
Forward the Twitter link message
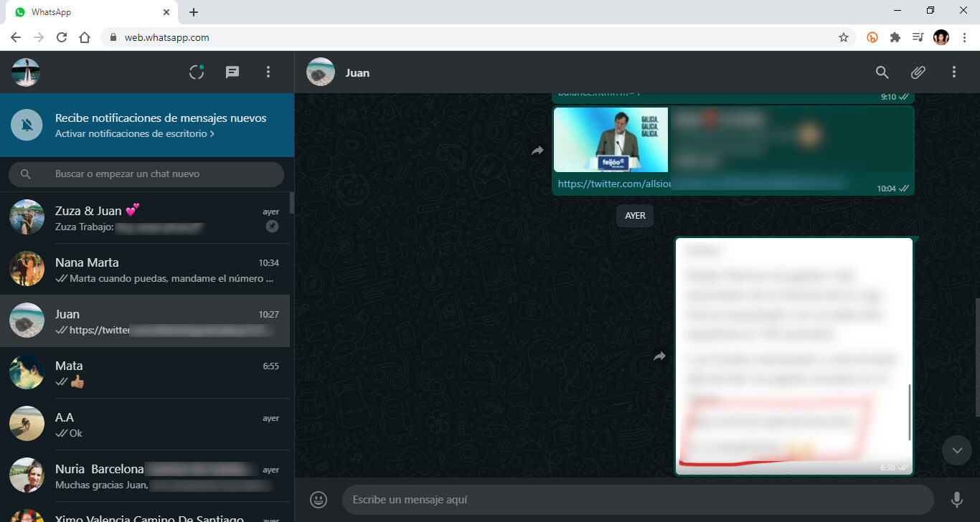[537, 151]
